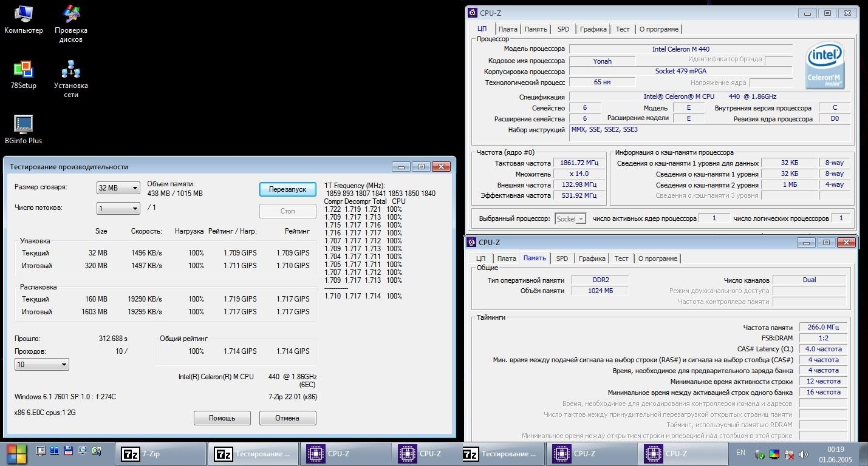Click the Intel Celeron M 440 model field
This screenshot has width=868, height=466.
click(x=680, y=49)
